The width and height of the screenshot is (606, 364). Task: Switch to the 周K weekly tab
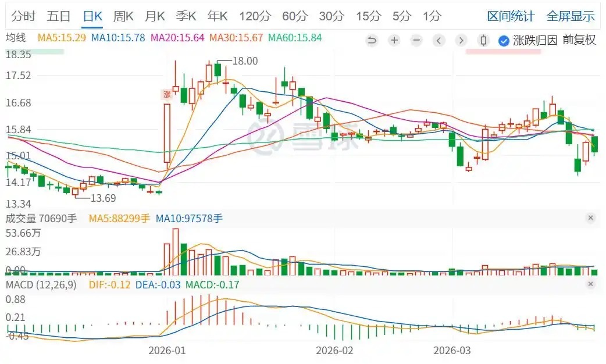tap(123, 16)
